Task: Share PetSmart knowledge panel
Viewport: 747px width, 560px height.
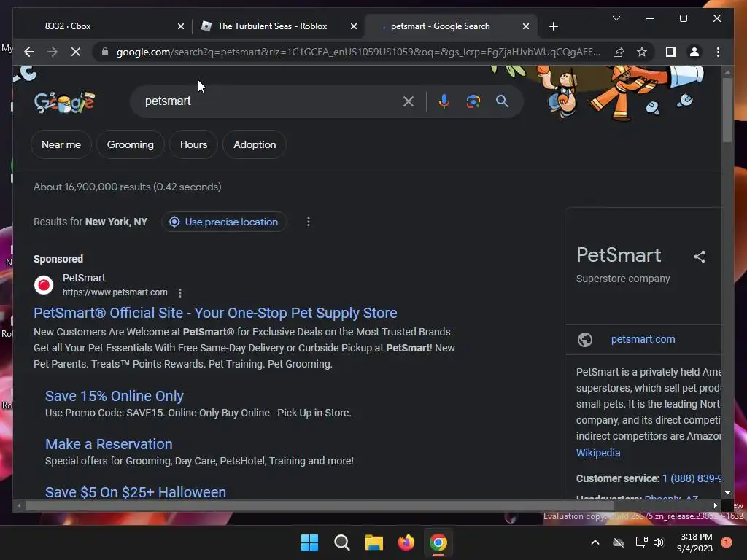Action: [700, 257]
